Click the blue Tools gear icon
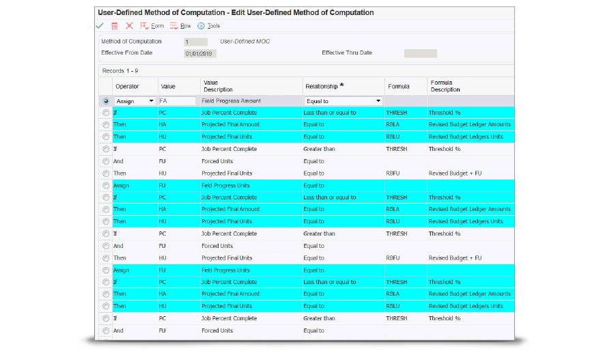The height and width of the screenshot is (364, 601). 201,26
